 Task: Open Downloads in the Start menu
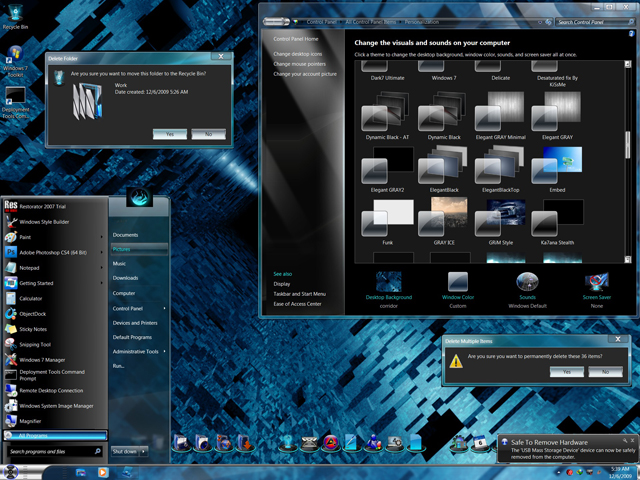coord(139,278)
